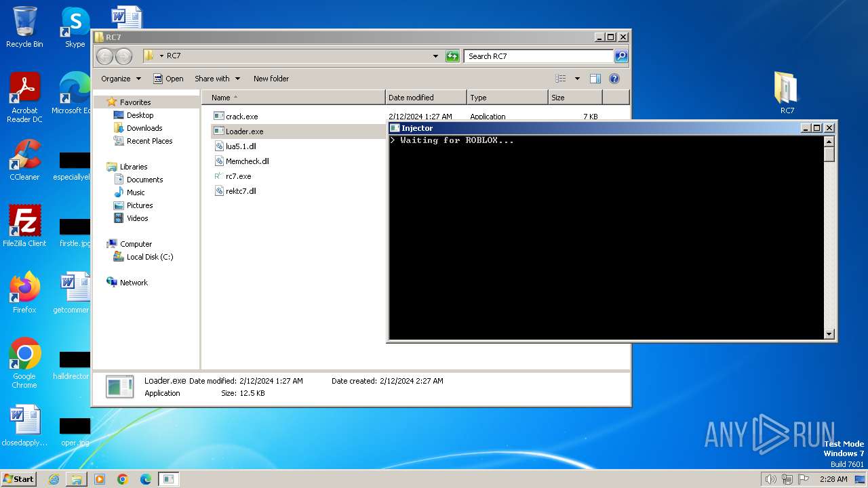Click the Explorer forward navigation arrow
This screenshot has height=488, width=868.
pyautogui.click(x=123, y=56)
